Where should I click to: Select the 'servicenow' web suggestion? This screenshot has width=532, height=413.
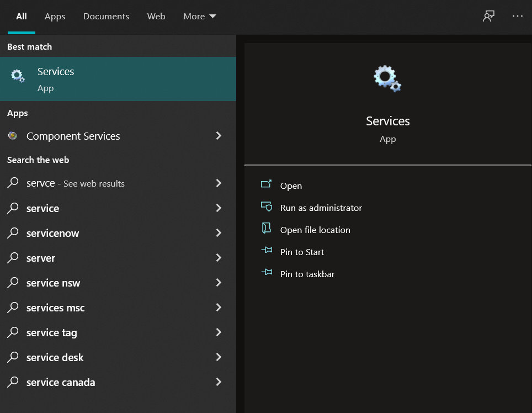pos(118,233)
